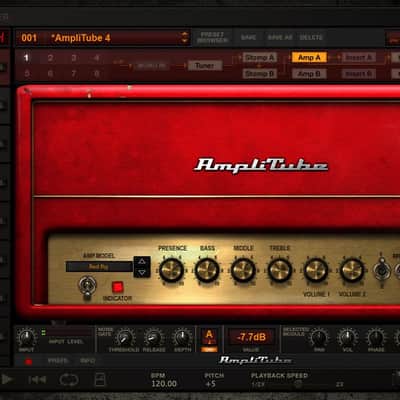Click the file load icon by loop button
This screenshot has width=400, height=400.
point(100,379)
